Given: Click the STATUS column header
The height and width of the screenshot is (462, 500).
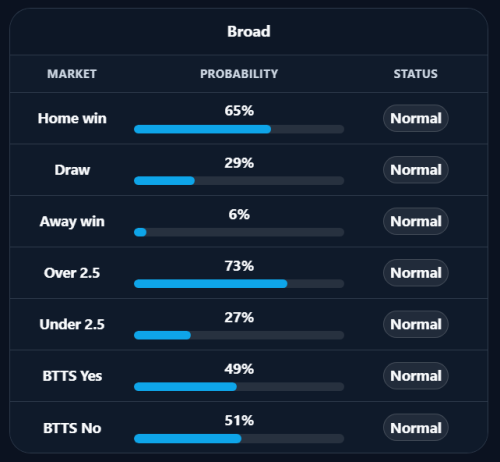Looking at the screenshot, I should pos(415,74).
